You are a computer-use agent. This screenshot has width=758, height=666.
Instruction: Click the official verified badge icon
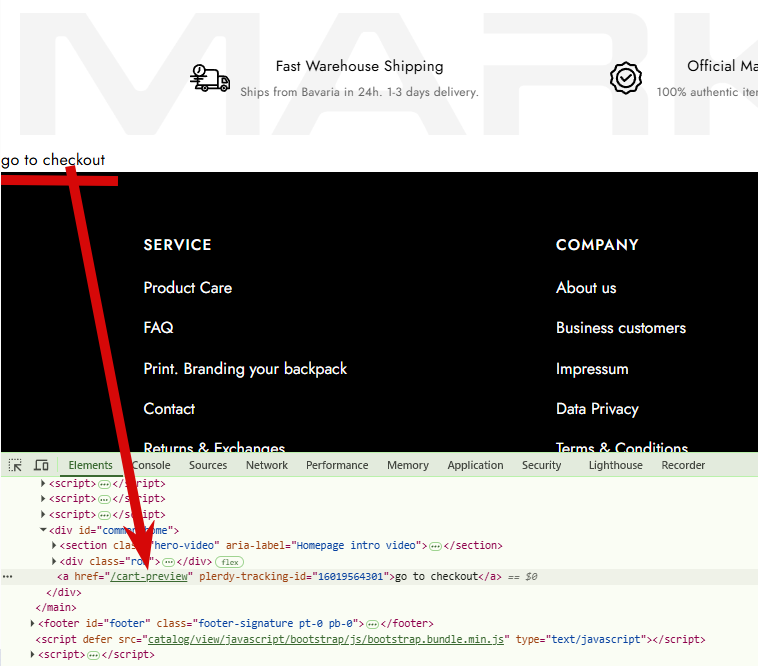626,78
